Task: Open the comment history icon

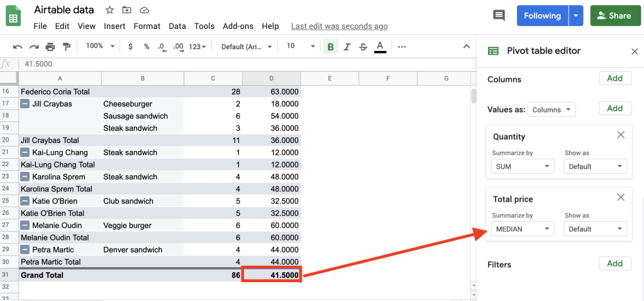Action: click(x=499, y=16)
